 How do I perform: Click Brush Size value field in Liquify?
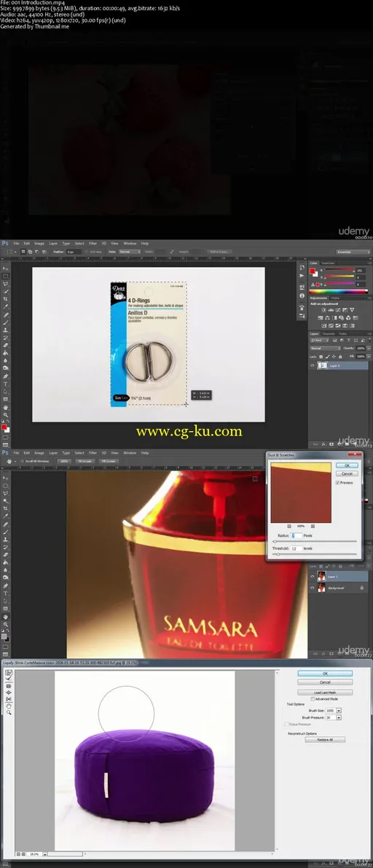pos(330,711)
